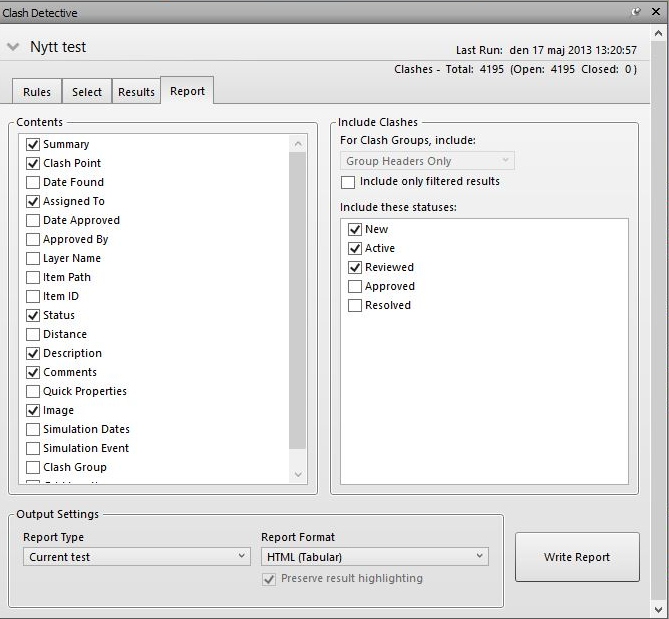Switch to the Select tab
Image resolution: width=669 pixels, height=619 pixels.
pyautogui.click(x=87, y=91)
